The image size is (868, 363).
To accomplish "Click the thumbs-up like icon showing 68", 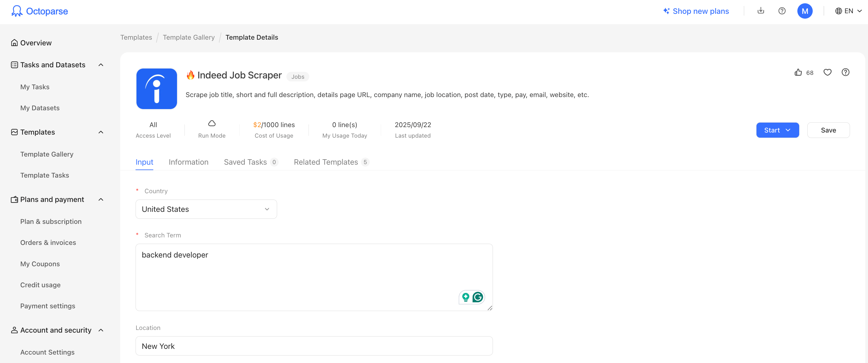I will coord(798,72).
